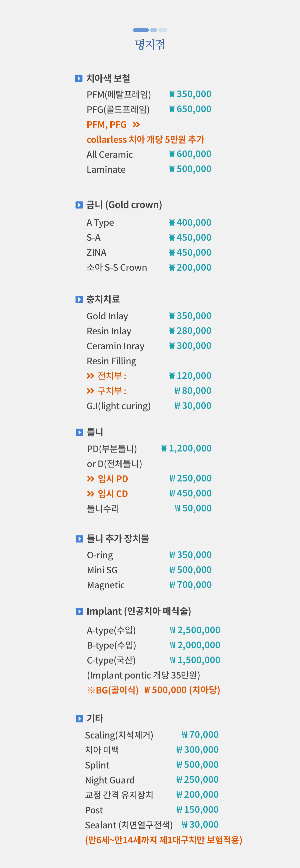The image size is (300, 868).
Task: Click the double chevron before 임시 PD
Action: [x=90, y=479]
